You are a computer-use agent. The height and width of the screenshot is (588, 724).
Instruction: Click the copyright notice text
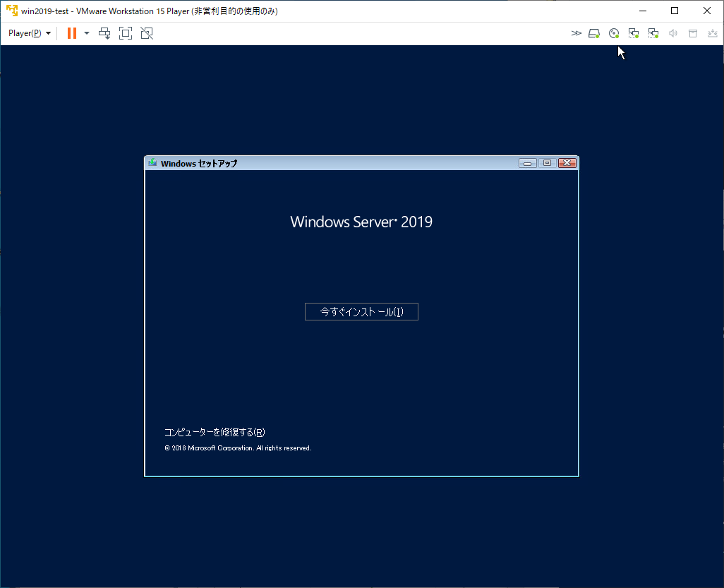(x=236, y=448)
